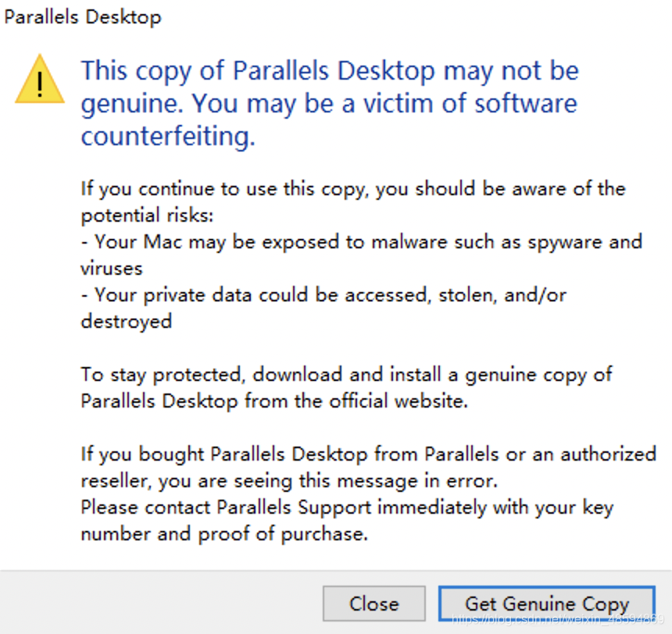Click the word 'viruses' in the message
The width and height of the screenshot is (672, 634).
coord(112,269)
